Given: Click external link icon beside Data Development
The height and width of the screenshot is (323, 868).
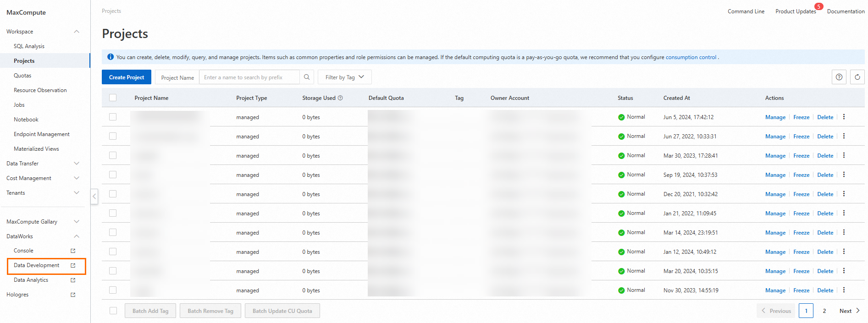Looking at the screenshot, I should pos(72,265).
